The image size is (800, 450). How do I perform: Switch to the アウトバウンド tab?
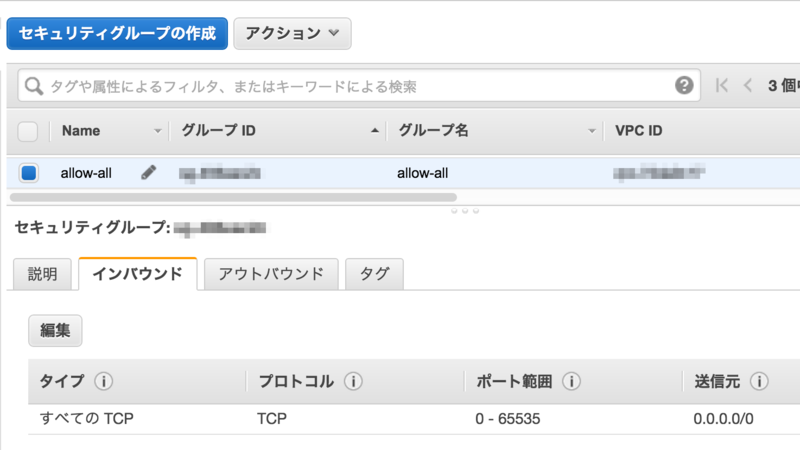271,273
